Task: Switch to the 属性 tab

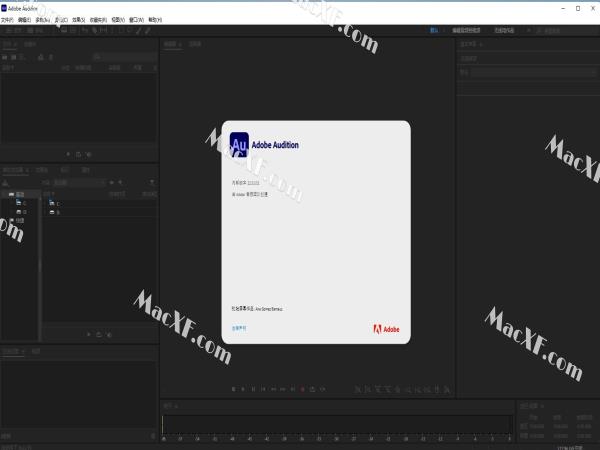Action: click(86, 170)
